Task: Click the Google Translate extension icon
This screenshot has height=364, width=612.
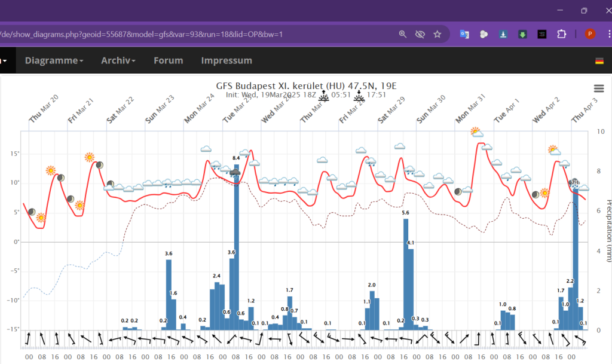Action: coord(464,34)
